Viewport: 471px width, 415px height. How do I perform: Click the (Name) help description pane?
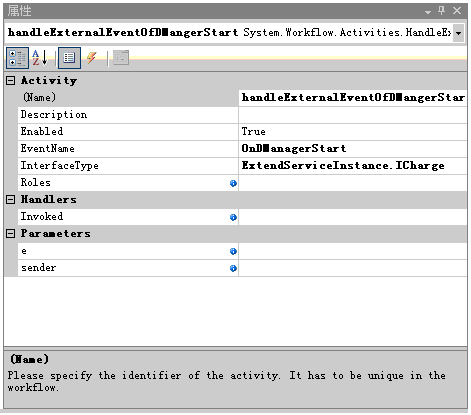click(235, 379)
